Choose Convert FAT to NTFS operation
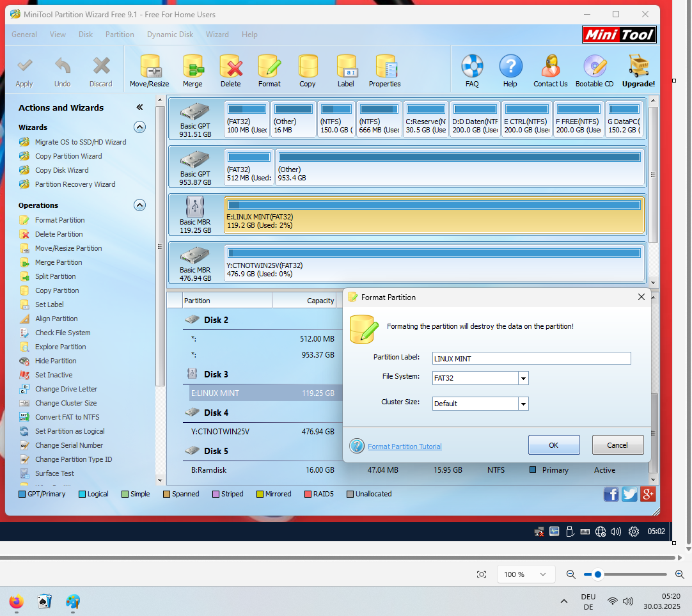 [x=68, y=417]
